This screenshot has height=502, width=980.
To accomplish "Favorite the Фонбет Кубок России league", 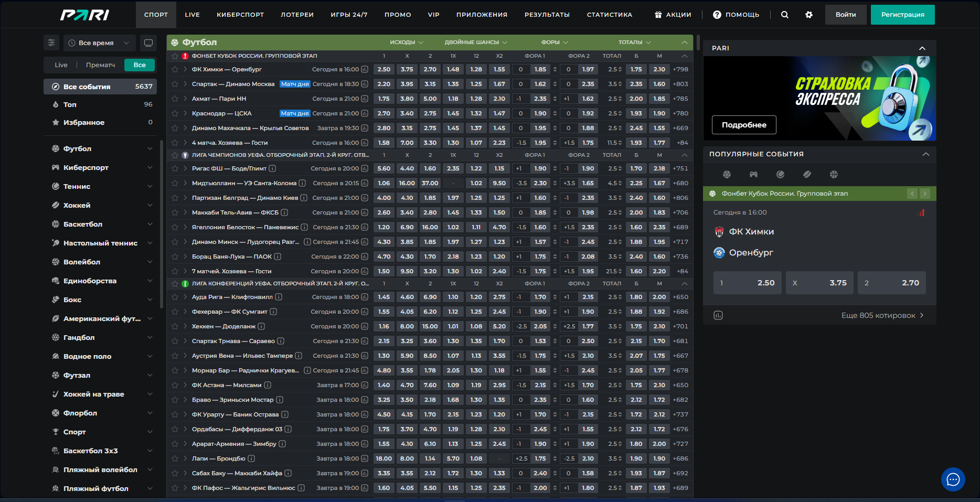I will 175,56.
